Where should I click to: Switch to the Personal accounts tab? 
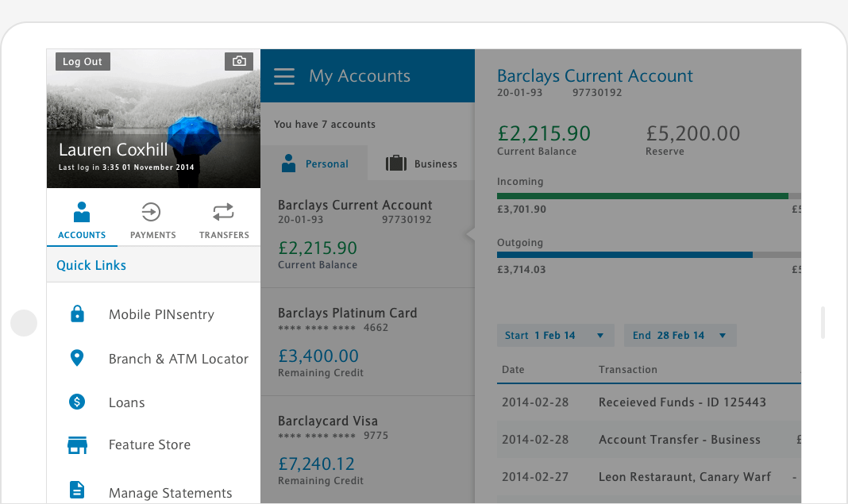pyautogui.click(x=314, y=163)
